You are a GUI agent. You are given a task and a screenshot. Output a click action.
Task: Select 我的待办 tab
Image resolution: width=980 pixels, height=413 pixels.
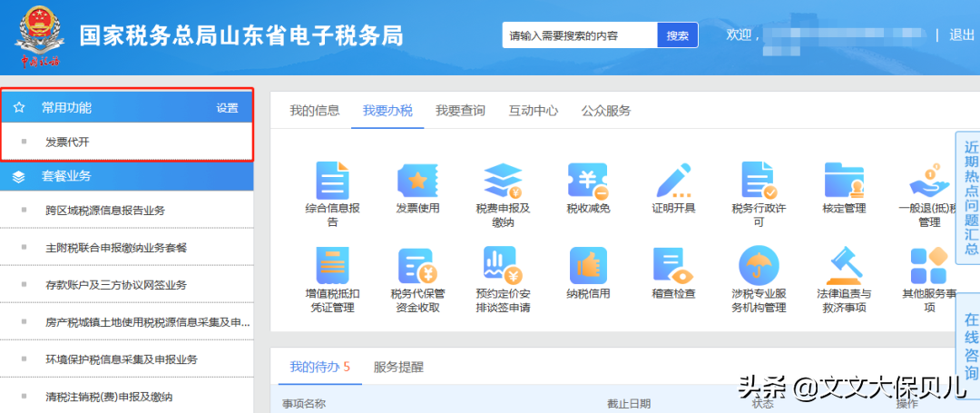(320, 367)
